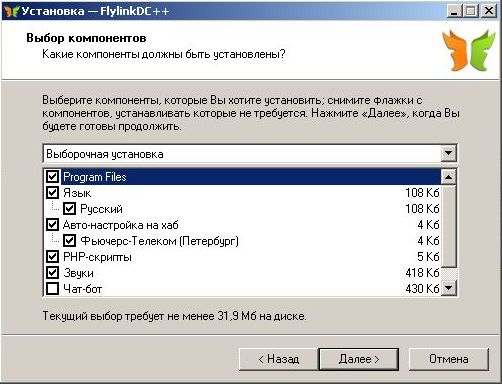Minimize the installer window
Screen dimensions: 502x384
point(454,11)
